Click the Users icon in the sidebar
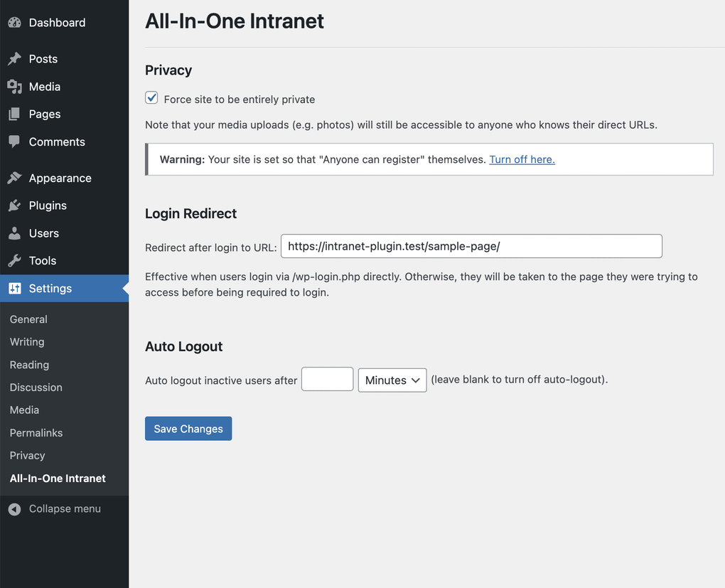Image resolution: width=725 pixels, height=588 pixels. (14, 232)
